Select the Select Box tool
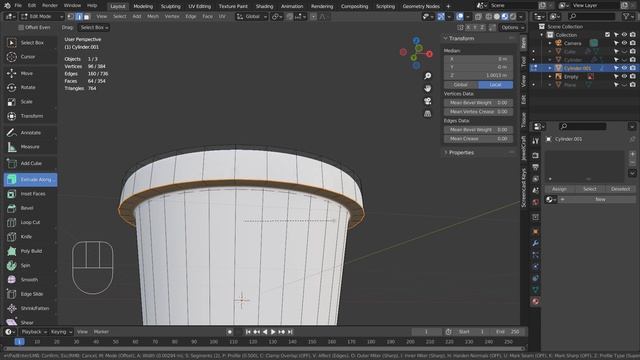The image size is (640, 360). pyautogui.click(x=30, y=42)
